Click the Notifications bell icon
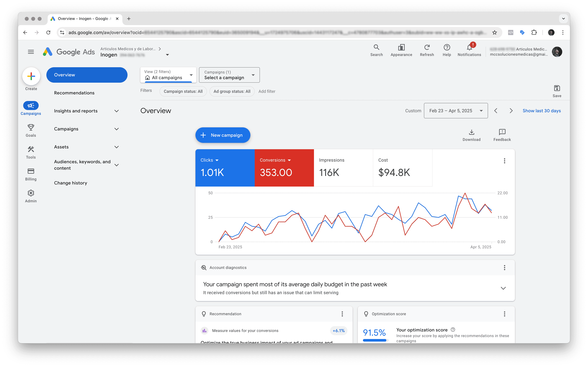Screen dimensions: 588x367 click(x=469, y=48)
